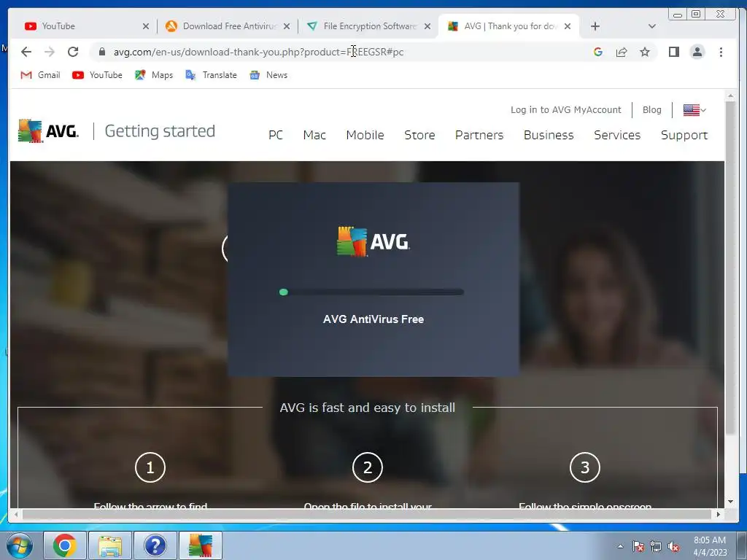
Task: Open the Mobile navigation menu
Action: (365, 135)
